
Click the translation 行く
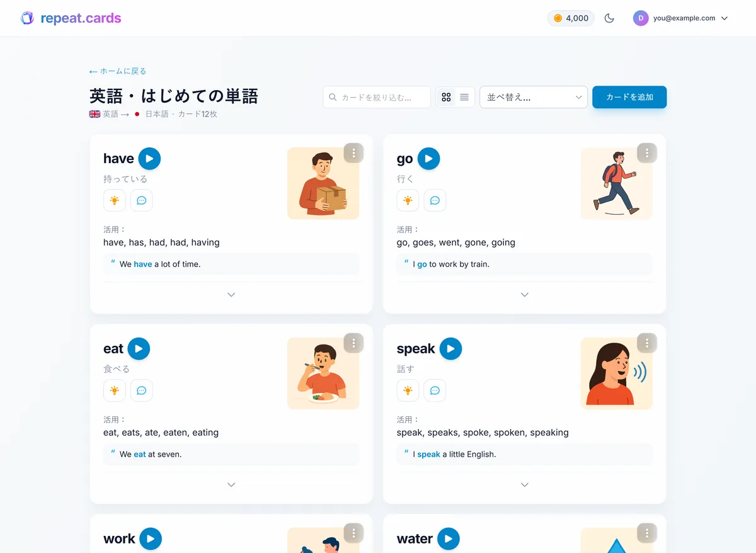coord(406,179)
